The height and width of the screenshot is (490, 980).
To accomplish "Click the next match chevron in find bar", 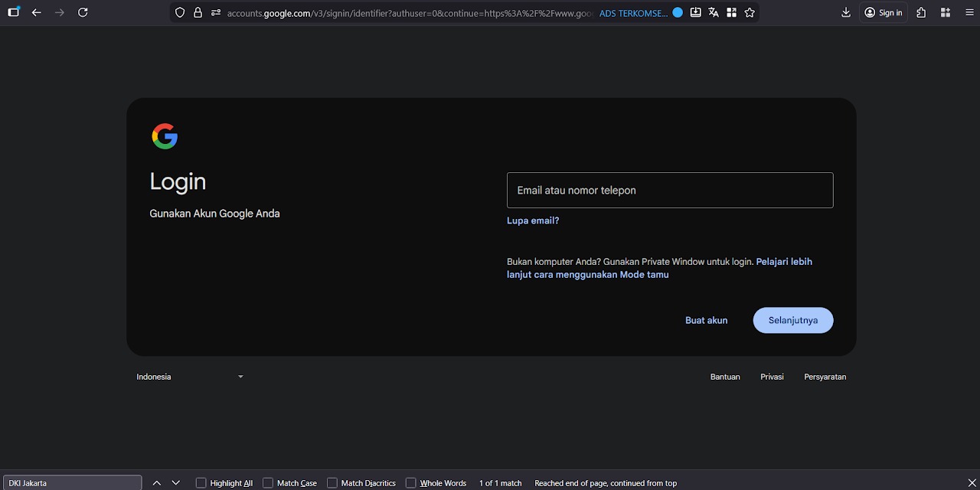I will coord(175,482).
